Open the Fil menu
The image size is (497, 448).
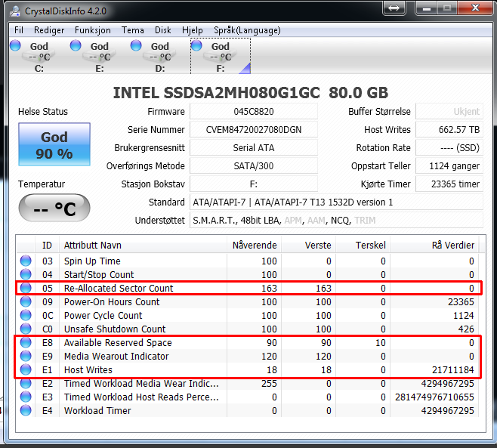tap(19, 30)
